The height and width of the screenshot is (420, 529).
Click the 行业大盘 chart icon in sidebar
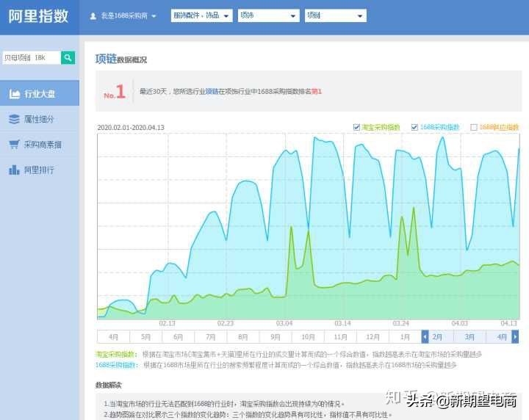coord(15,94)
